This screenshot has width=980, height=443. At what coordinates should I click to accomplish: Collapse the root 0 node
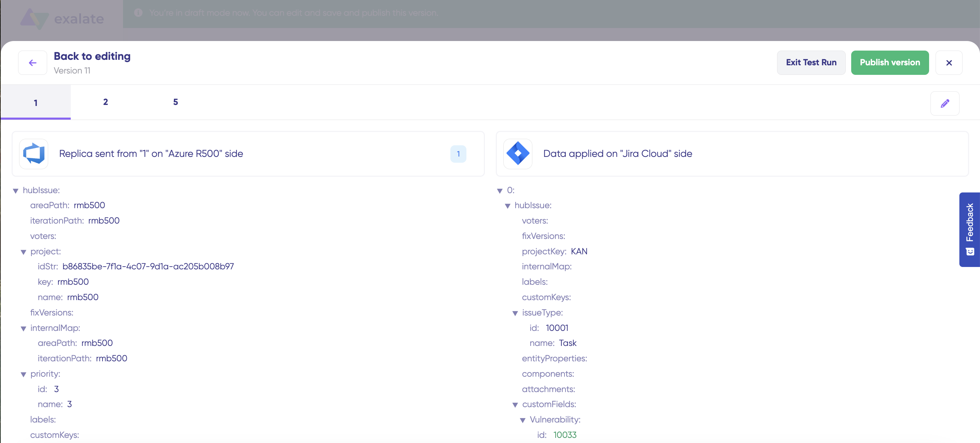coord(500,191)
